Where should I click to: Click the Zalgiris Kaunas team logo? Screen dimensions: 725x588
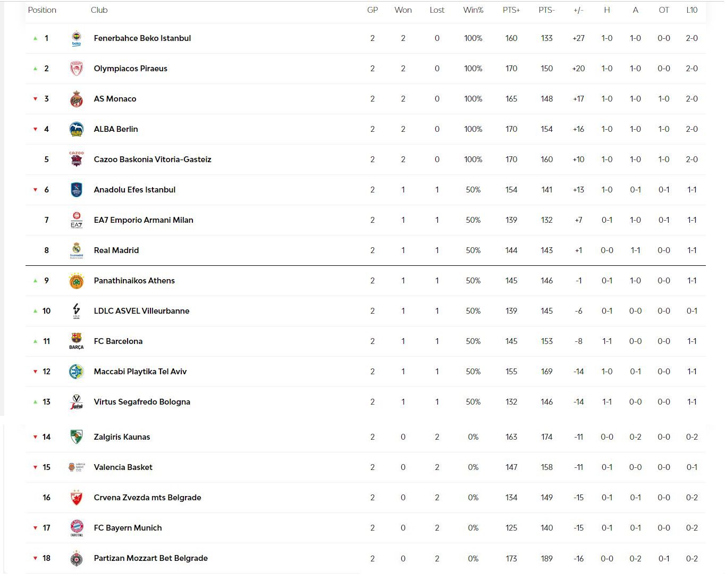[77, 437]
